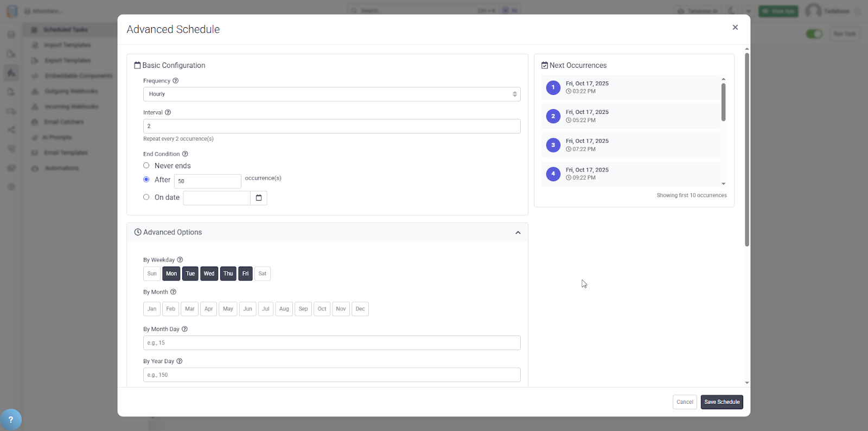
Task: Click the Save Schedule button
Action: point(722,402)
